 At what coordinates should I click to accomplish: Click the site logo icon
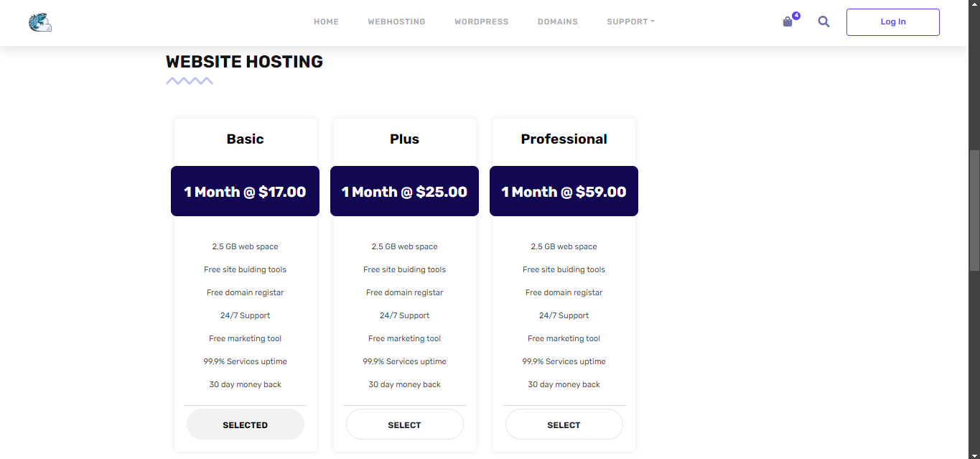point(40,22)
